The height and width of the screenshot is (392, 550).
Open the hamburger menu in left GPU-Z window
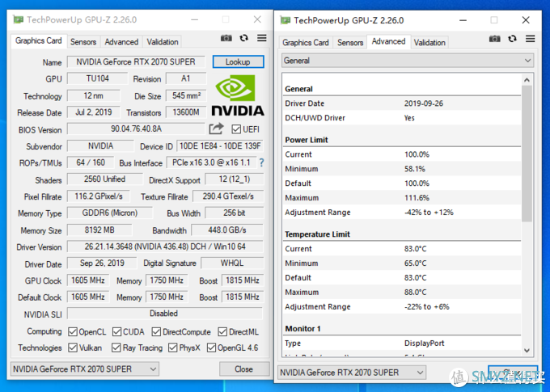coord(262,38)
